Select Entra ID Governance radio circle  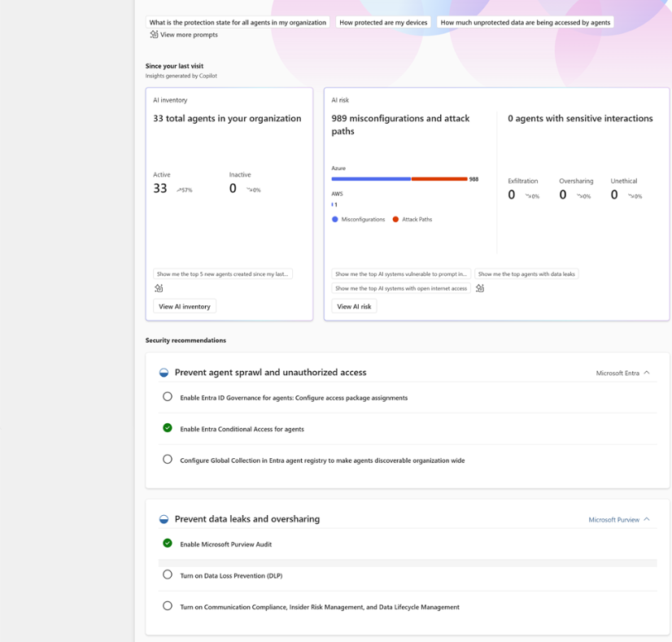(168, 396)
